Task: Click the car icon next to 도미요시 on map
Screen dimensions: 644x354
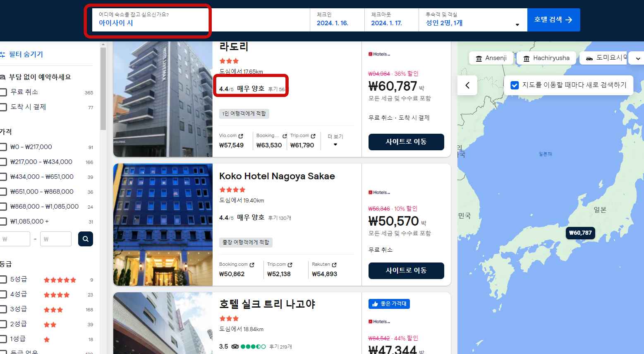Action: [x=589, y=58]
